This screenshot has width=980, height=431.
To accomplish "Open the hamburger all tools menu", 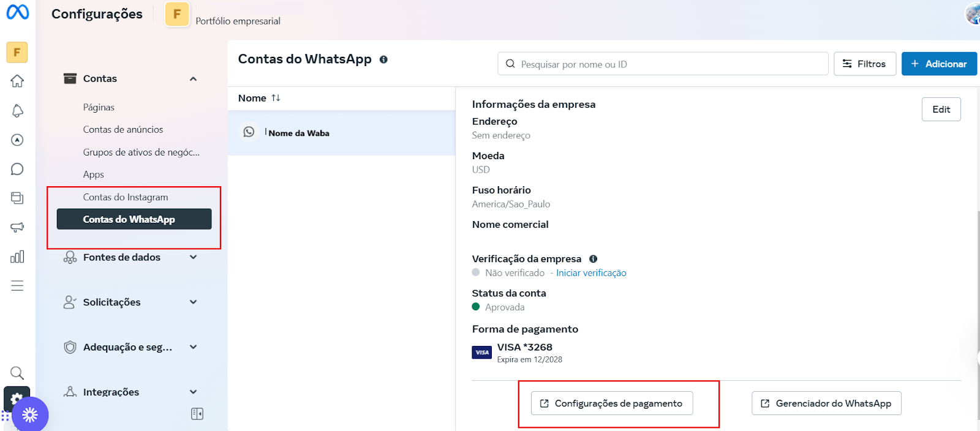I will pos(17,286).
